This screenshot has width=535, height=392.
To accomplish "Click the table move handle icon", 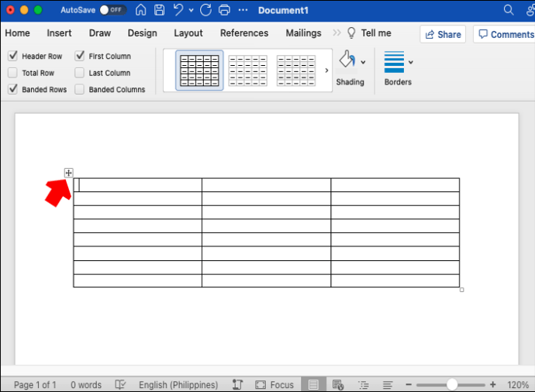I will coord(68,173).
